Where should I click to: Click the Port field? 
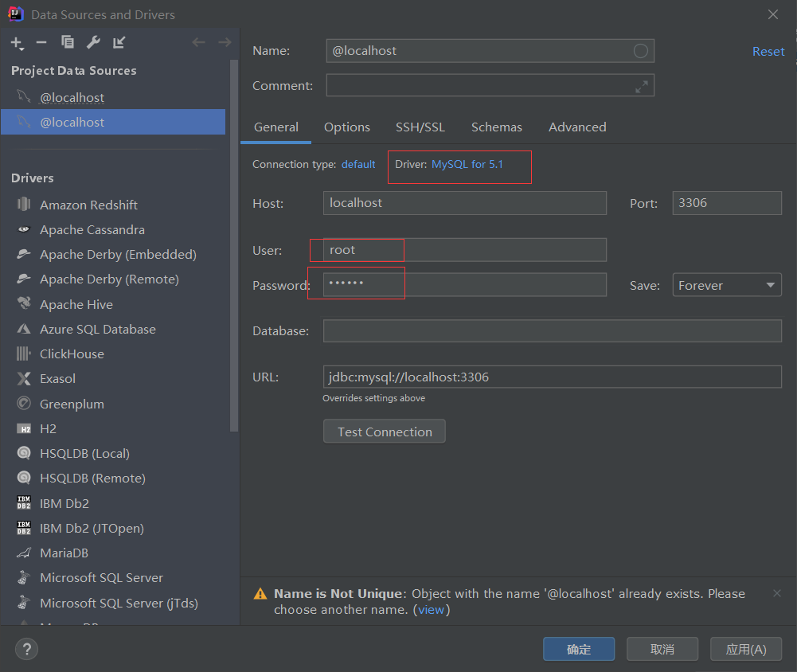click(727, 203)
